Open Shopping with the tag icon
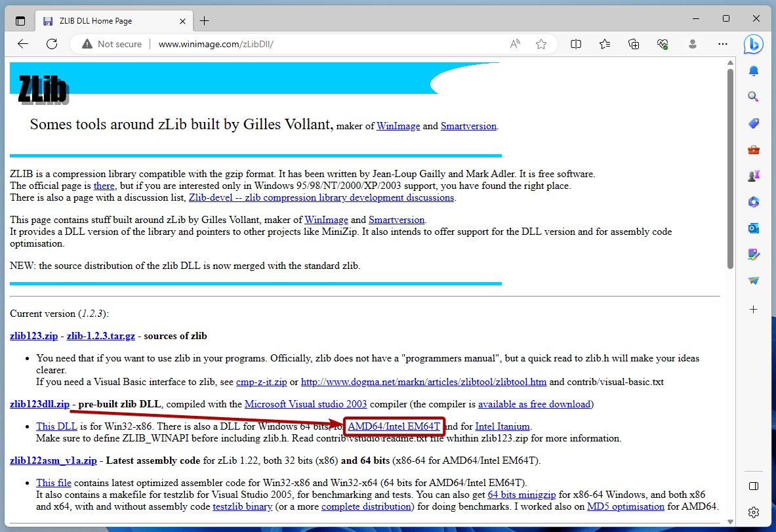Image resolution: width=776 pixels, height=532 pixels. pyautogui.click(x=753, y=123)
